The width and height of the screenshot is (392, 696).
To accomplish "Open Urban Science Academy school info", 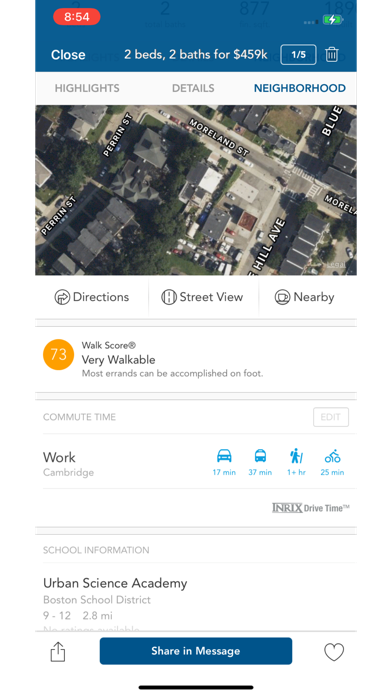I will click(x=115, y=583).
